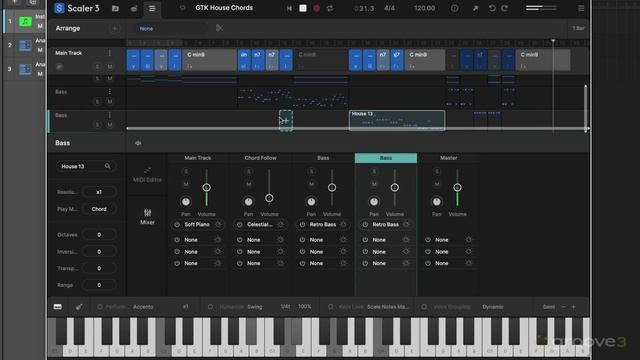Screen dimensions: 640x360
Task: Rewind to start with skip-back button
Action: coord(289,8)
